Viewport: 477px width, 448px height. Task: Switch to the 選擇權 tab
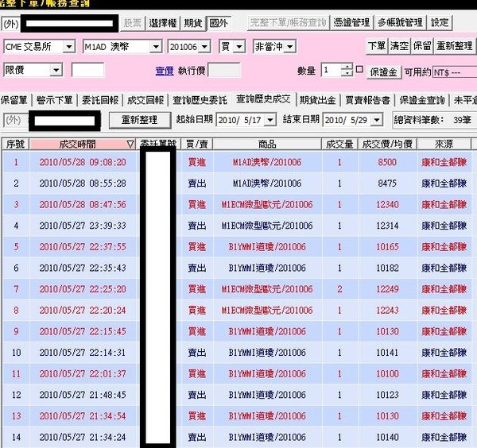click(x=163, y=23)
